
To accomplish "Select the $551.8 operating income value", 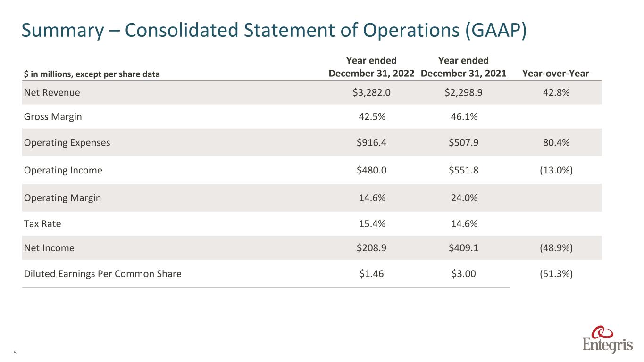I will coord(463,171).
